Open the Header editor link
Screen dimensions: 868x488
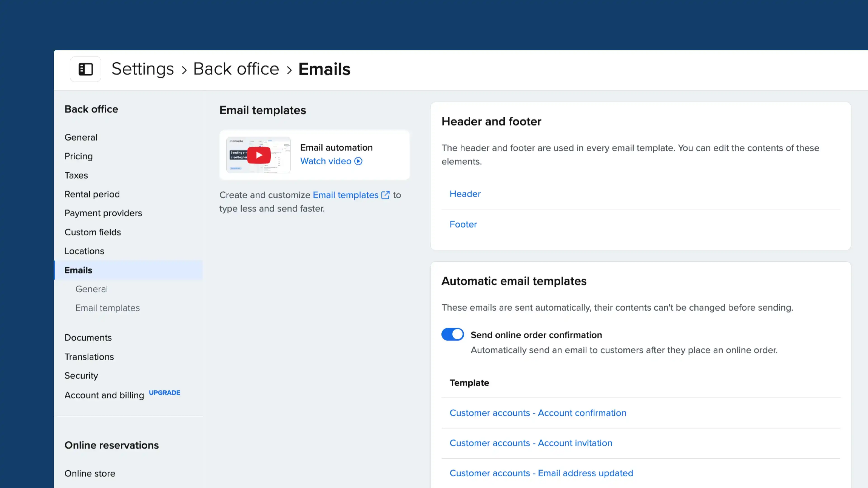pos(465,194)
